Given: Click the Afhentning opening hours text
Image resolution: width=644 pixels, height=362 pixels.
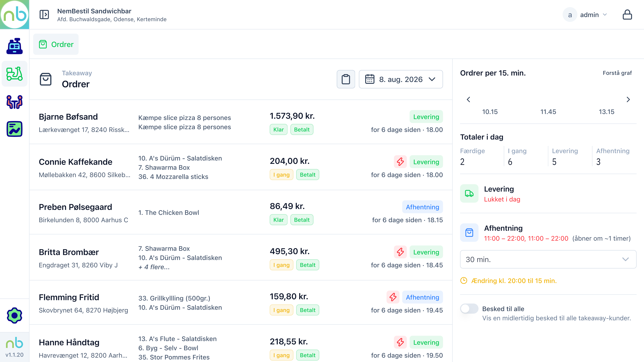Looking at the screenshot, I should (x=526, y=238).
